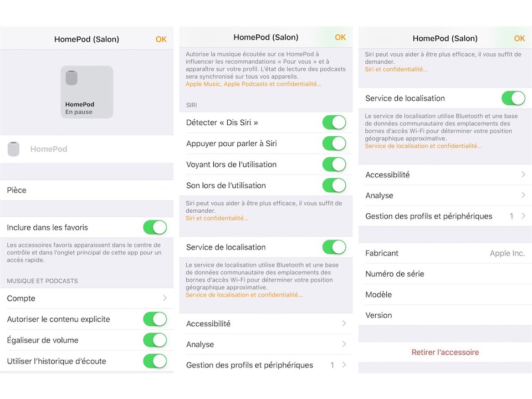Image resolution: width=532 pixels, height=399 pixels.
Task: Toggle Inclure dans les favoris switch
Action: pos(155,227)
